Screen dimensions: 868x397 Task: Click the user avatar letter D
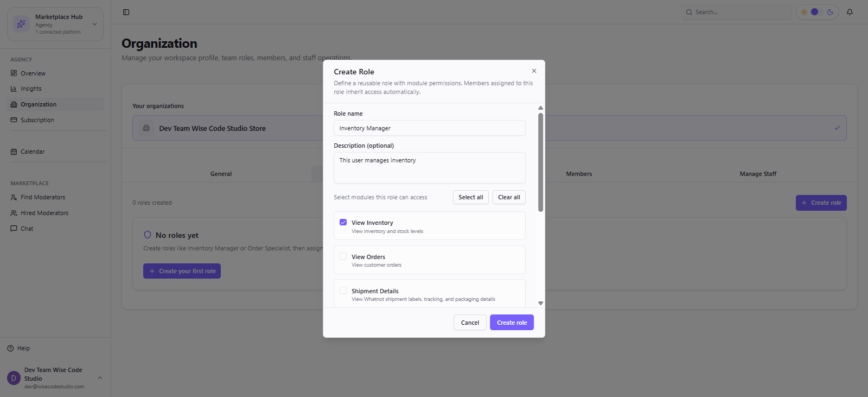point(14,378)
